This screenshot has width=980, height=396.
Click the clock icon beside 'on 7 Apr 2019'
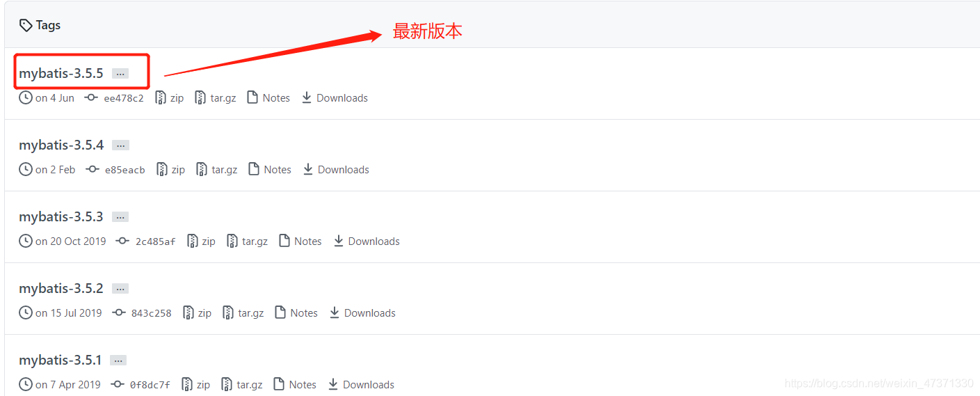click(x=26, y=385)
